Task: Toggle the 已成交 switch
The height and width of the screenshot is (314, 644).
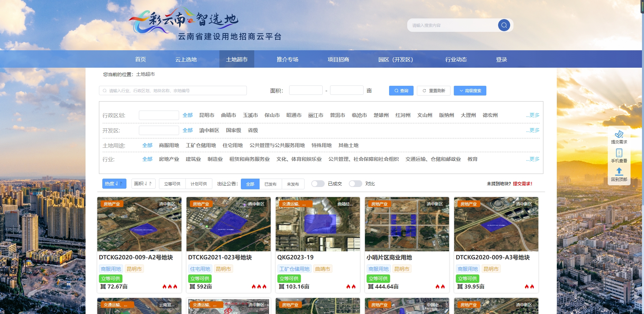Action: [x=318, y=184]
